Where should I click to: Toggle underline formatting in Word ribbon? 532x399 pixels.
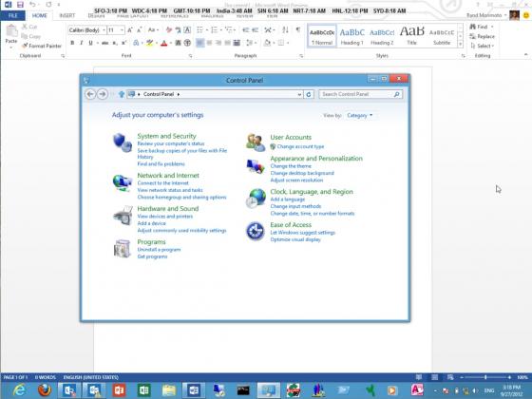(90, 43)
